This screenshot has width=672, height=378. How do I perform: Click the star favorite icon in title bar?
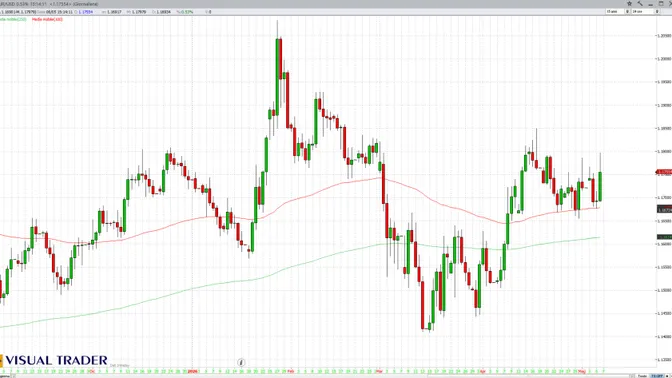pos(630,3)
